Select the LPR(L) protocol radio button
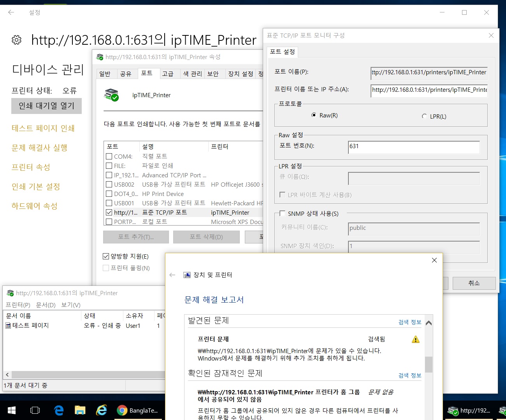 click(424, 116)
